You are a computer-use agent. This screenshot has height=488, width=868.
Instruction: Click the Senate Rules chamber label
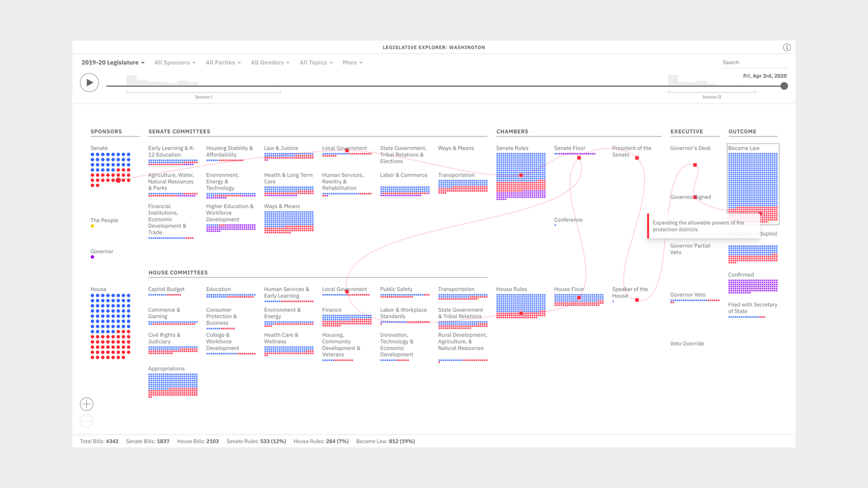click(x=512, y=148)
